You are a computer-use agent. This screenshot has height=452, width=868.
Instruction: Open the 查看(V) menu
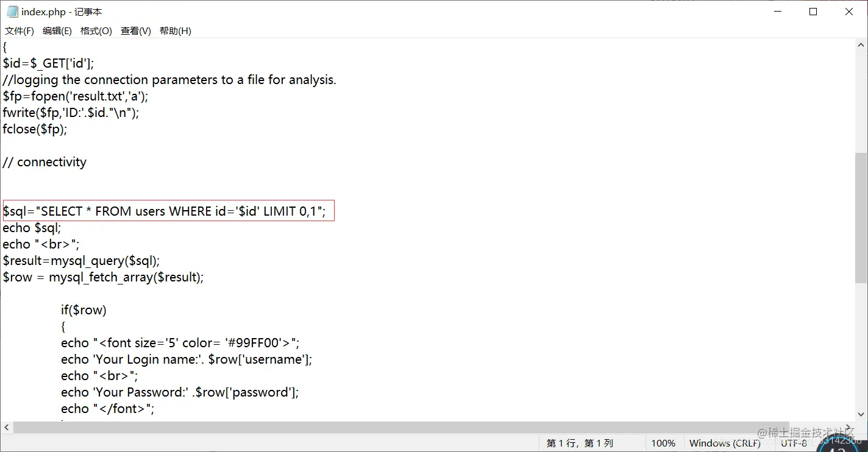click(x=136, y=31)
